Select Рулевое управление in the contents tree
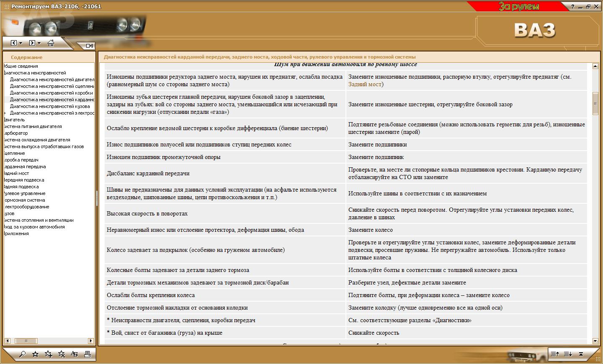 tap(24, 193)
